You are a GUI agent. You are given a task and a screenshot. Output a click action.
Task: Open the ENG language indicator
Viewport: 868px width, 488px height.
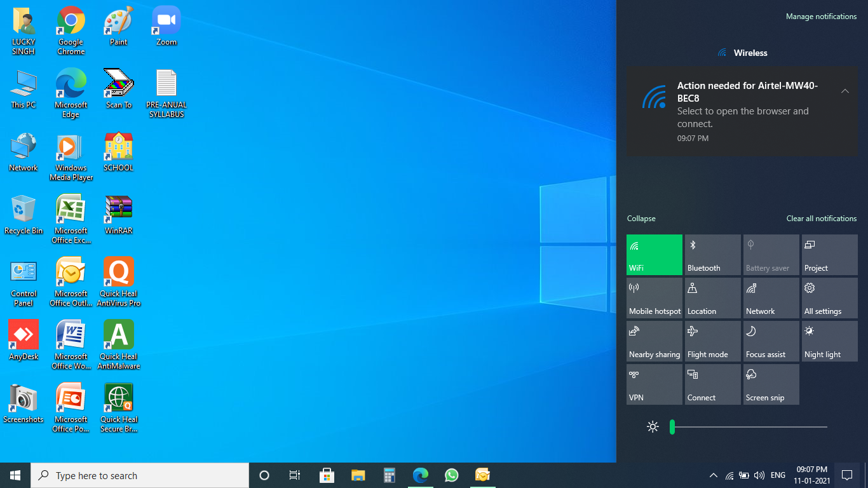coord(778,475)
